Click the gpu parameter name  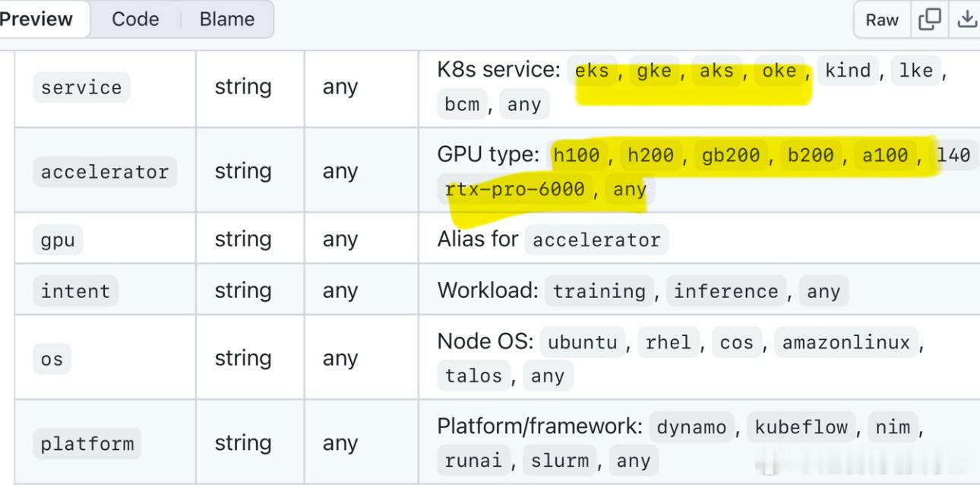58,240
